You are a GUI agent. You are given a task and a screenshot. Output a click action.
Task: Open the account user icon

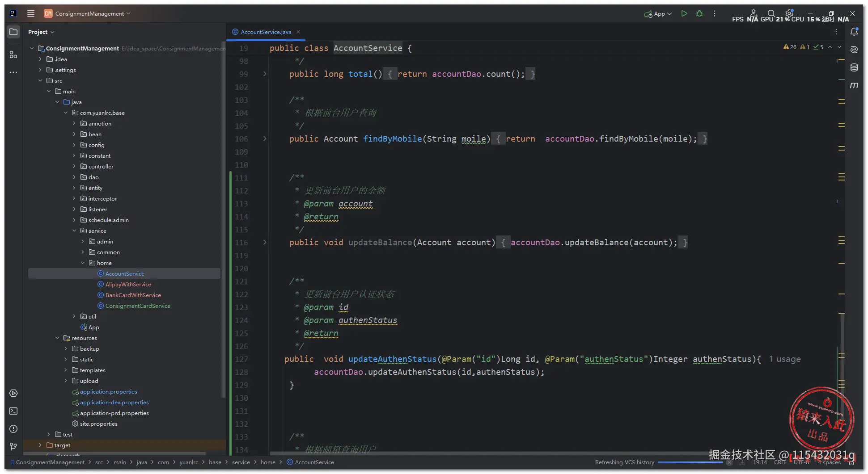754,13
